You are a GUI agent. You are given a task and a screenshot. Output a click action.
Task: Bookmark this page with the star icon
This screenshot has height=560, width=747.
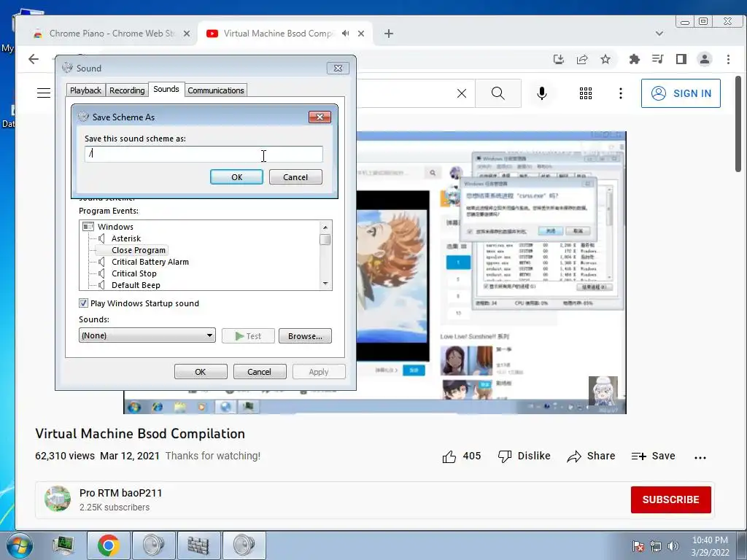[x=605, y=59]
